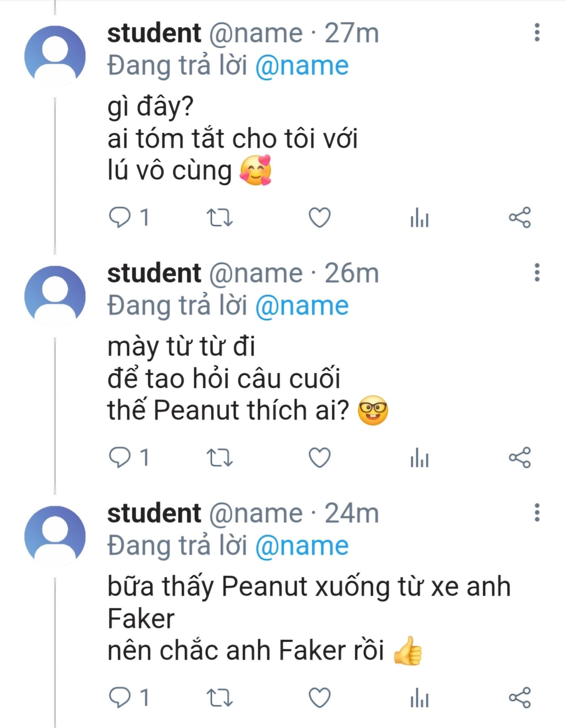The height and width of the screenshot is (728, 566).
Task: Retweet the 24m tweet
Action: point(220,698)
